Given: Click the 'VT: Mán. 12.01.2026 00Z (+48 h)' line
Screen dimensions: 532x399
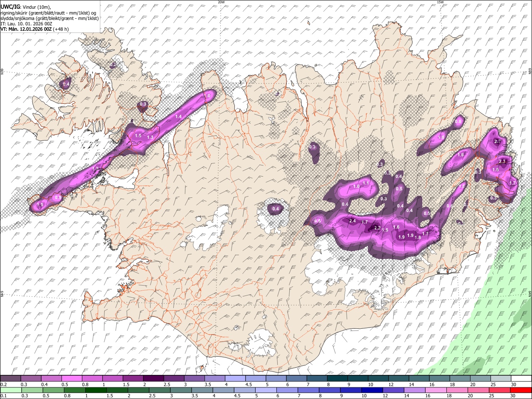Looking at the screenshot, I should (x=34, y=29).
